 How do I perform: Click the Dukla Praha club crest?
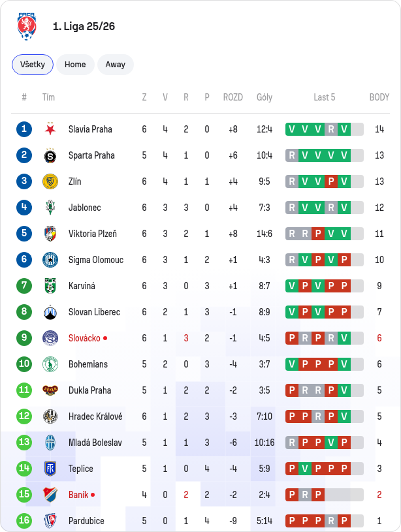coord(50,390)
